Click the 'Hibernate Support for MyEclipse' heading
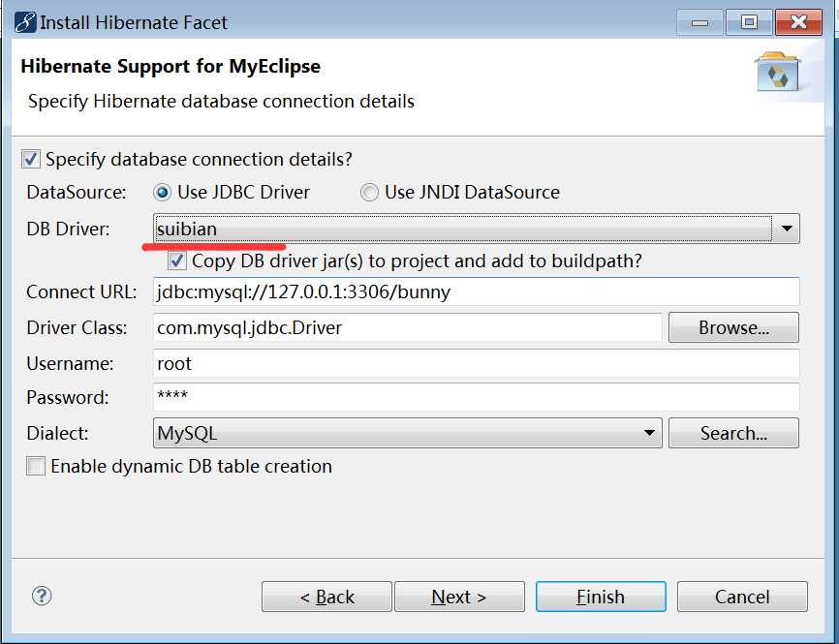Image resolution: width=839 pixels, height=644 pixels. (x=171, y=66)
